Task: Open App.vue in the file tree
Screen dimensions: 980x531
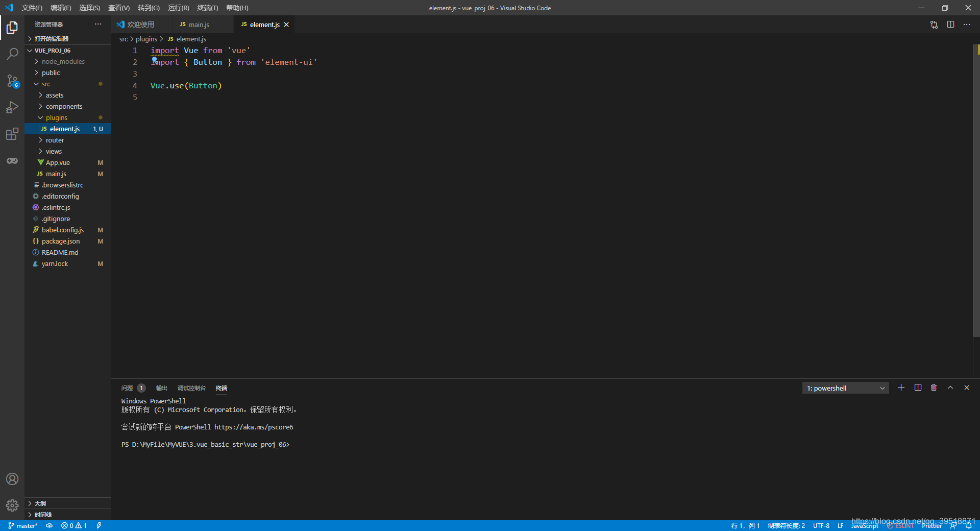Action: tap(68, 162)
